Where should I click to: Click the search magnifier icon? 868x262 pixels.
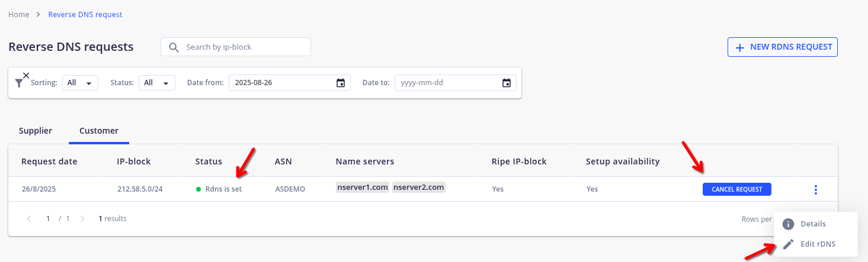tap(174, 47)
